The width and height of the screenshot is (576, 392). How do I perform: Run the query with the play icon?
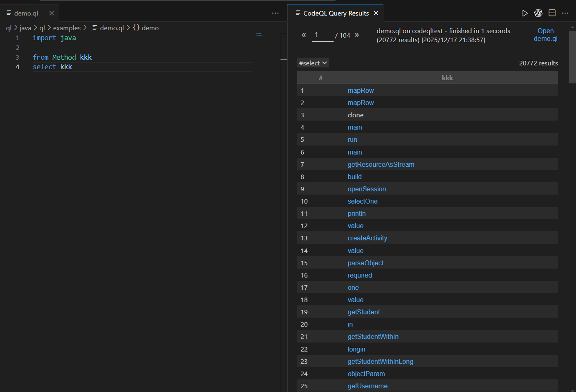coord(525,13)
